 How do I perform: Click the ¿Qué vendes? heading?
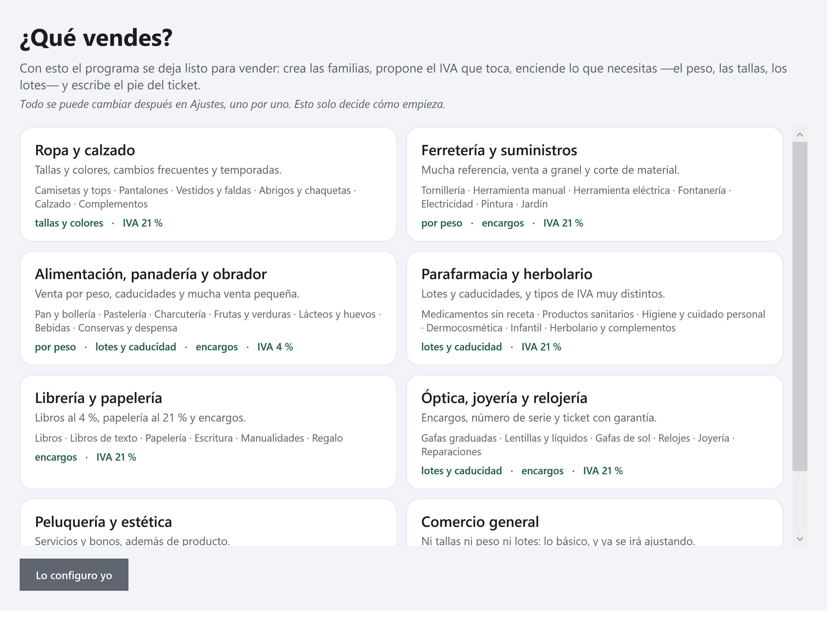(96, 38)
